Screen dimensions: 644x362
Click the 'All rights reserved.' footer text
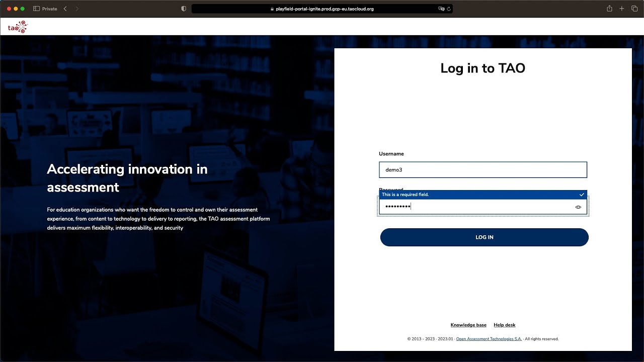[542, 339]
